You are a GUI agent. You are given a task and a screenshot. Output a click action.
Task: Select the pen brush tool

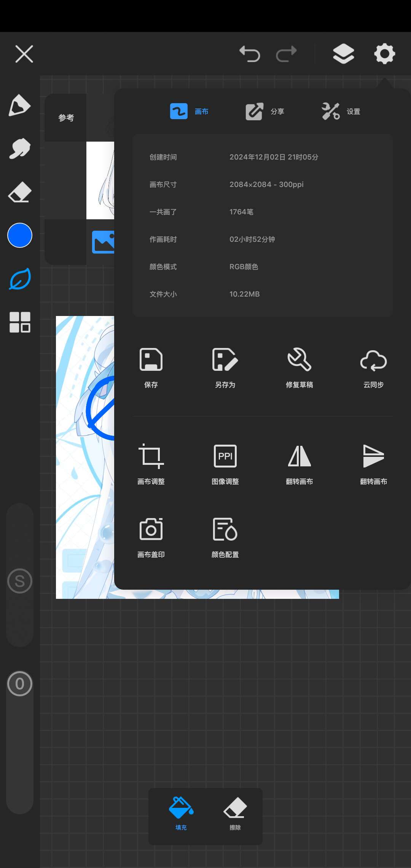19,105
